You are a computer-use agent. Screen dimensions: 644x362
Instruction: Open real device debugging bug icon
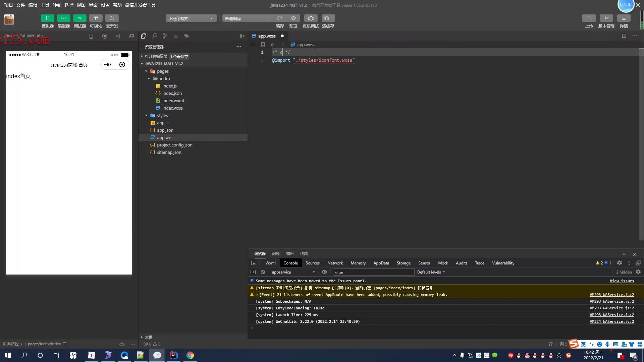point(311,18)
